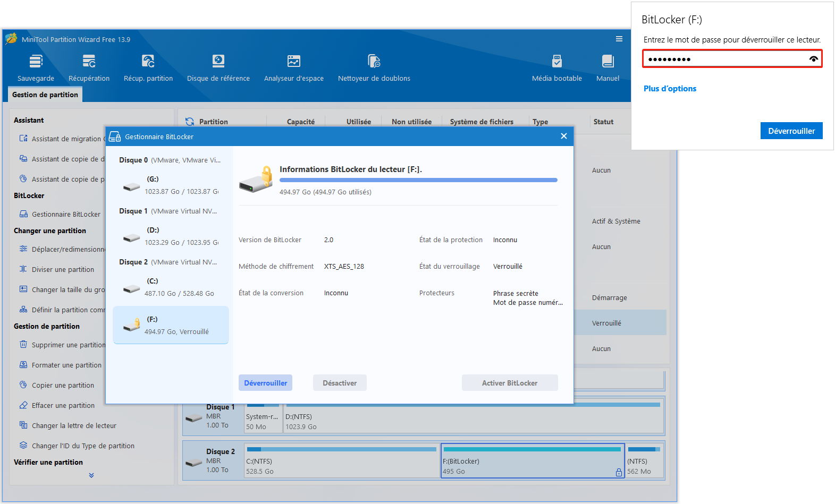This screenshot has width=835, height=504.
Task: Choose Changer la taille du groupe
Action: (x=63, y=289)
